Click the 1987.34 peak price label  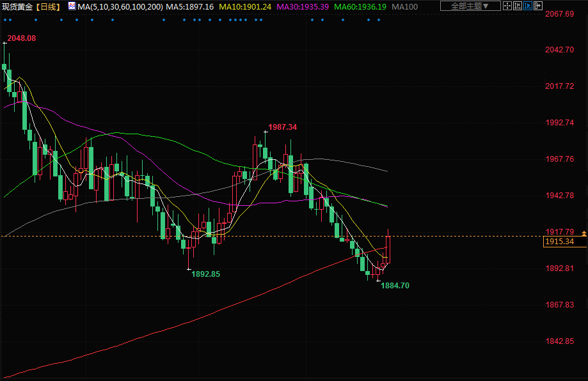tap(282, 127)
